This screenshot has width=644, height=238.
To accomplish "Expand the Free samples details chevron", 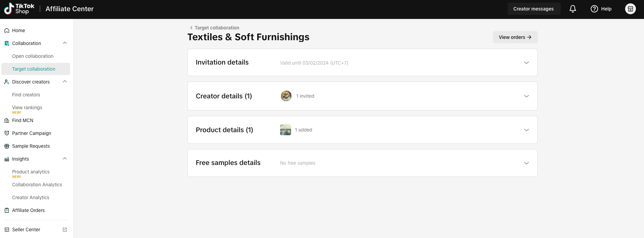I will point(527,163).
